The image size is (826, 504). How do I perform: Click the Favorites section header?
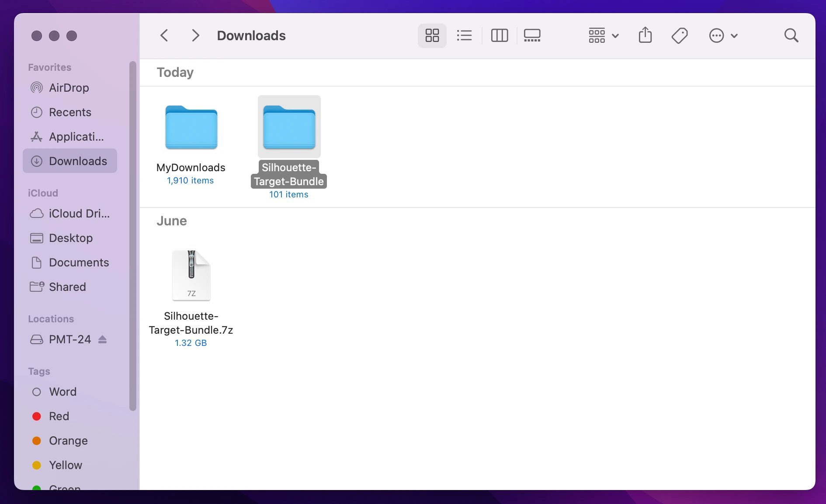(x=50, y=67)
